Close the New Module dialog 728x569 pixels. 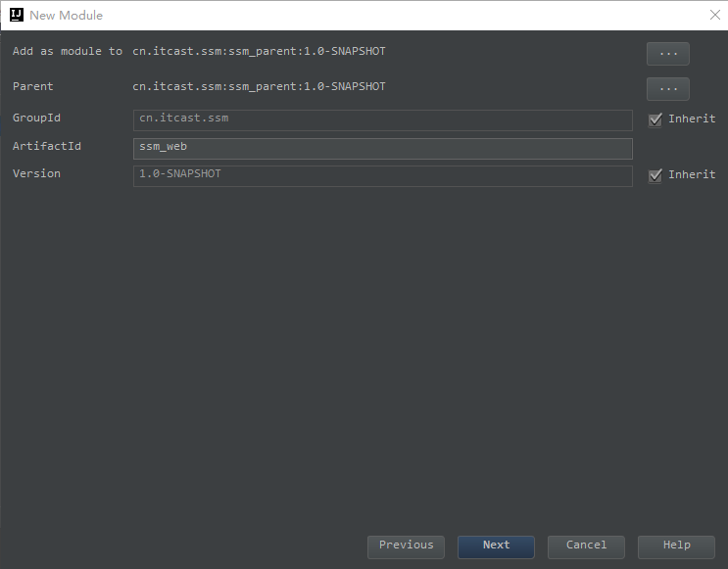[715, 15]
